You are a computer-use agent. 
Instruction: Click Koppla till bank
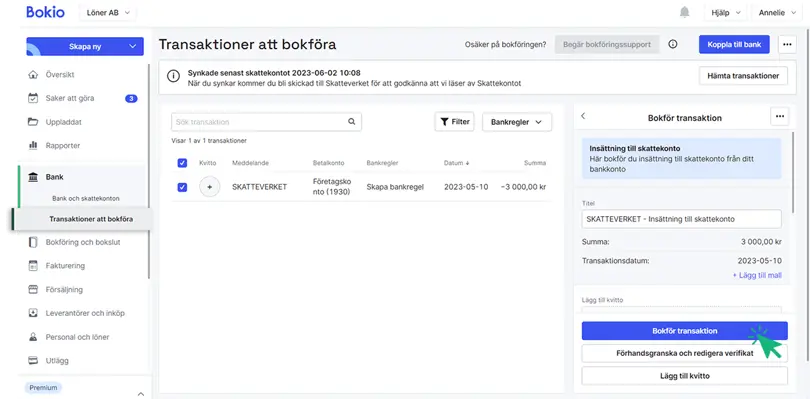tap(734, 44)
